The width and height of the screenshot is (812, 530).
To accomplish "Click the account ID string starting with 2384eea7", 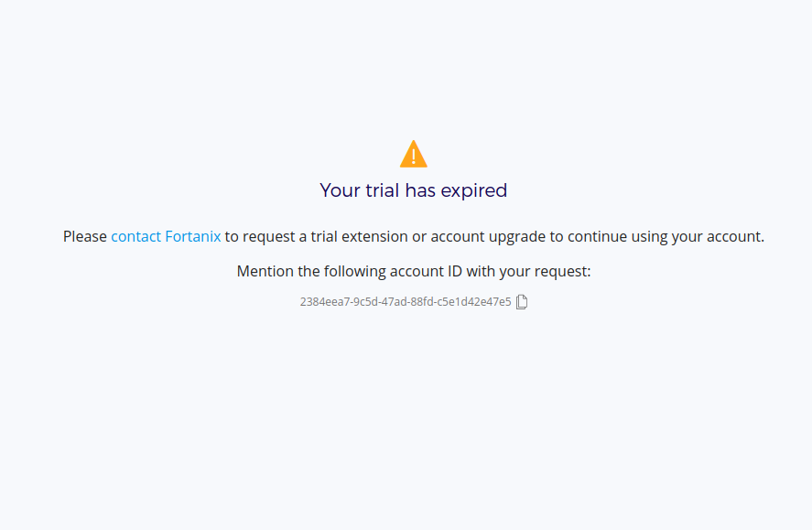I will [x=406, y=302].
